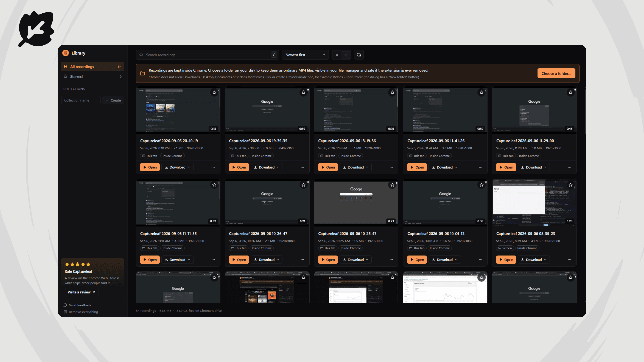
Task: Show the Starred recordings
Action: 93,77
